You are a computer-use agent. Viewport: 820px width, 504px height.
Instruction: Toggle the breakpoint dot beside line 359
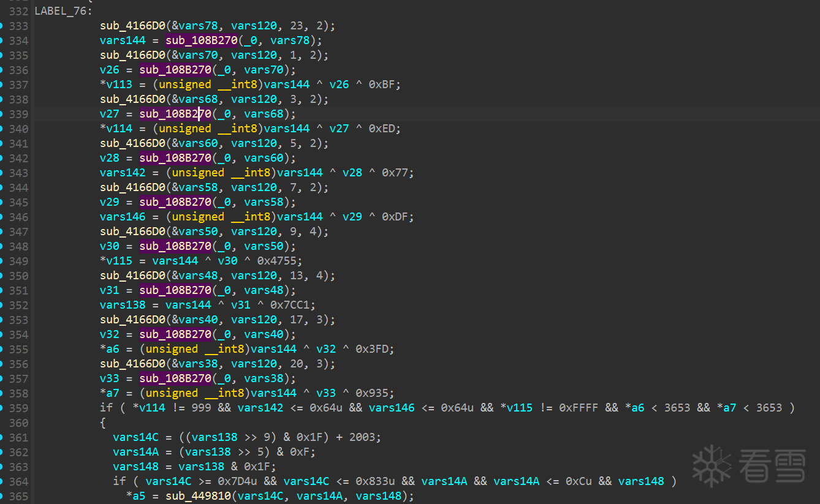[2, 408]
